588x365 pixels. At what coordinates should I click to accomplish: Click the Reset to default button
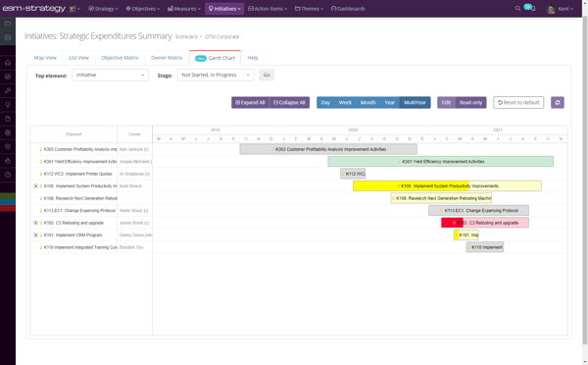[518, 102]
